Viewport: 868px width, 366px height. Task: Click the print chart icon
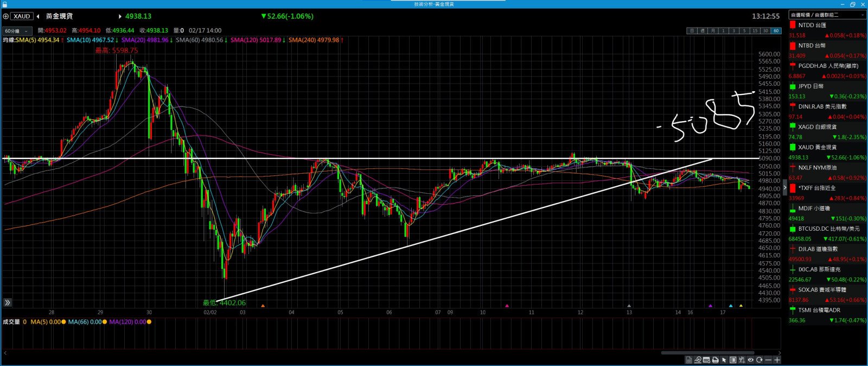715,360
